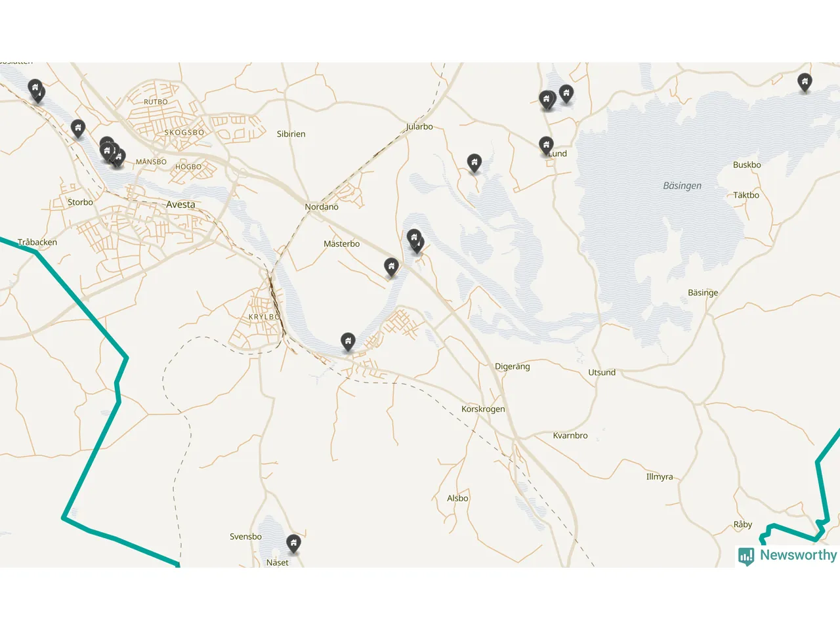This screenshot has height=630, width=840.
Task: Select the house marker east of Krylbo
Action: [348, 342]
